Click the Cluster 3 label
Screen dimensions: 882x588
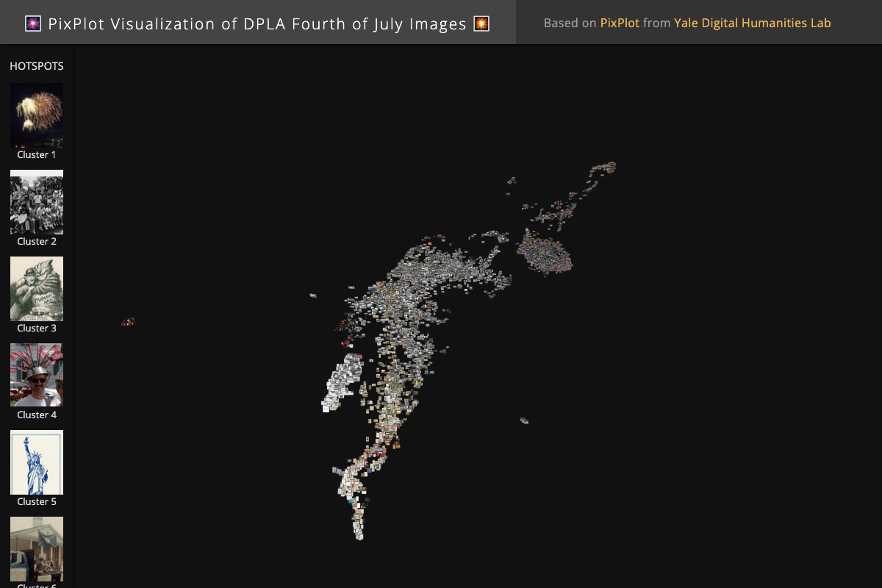37,329
